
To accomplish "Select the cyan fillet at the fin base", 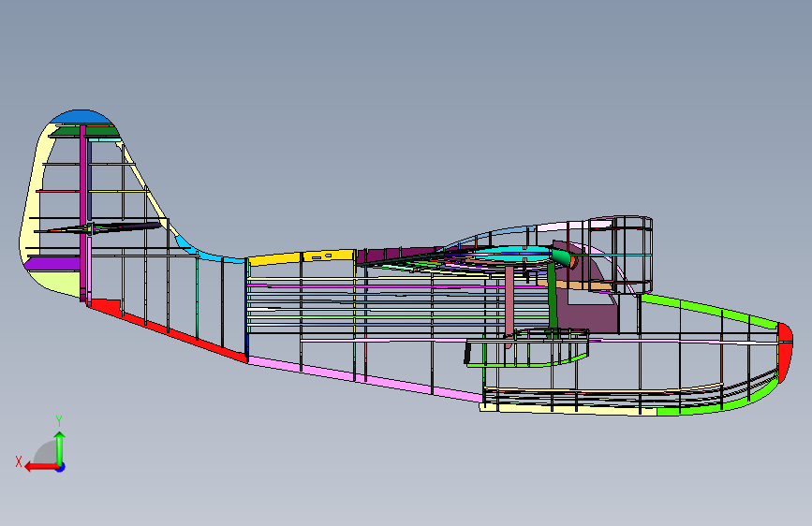I will (x=207, y=251).
